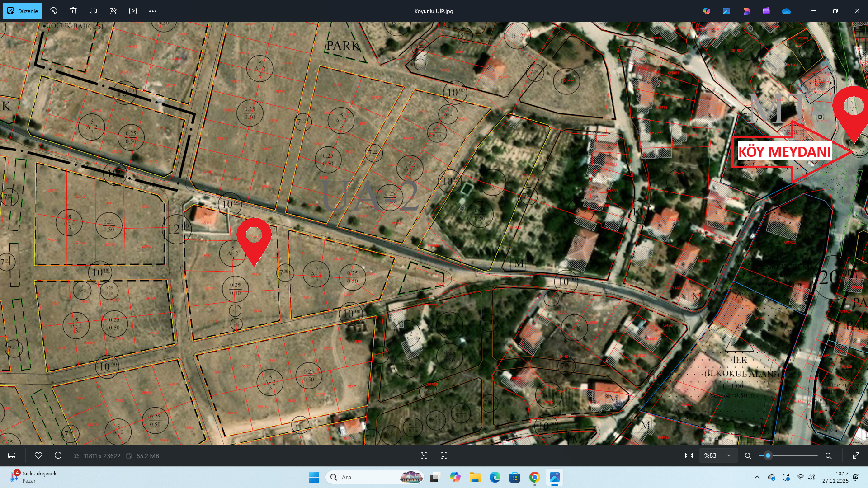Mark the image as favorite with the heart
The image size is (868, 488).
point(38,455)
